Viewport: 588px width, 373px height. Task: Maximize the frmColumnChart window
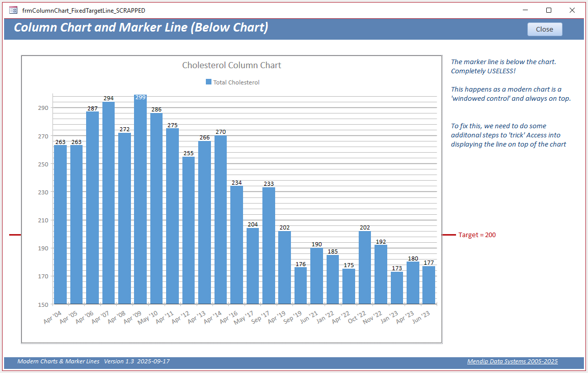[549, 10]
